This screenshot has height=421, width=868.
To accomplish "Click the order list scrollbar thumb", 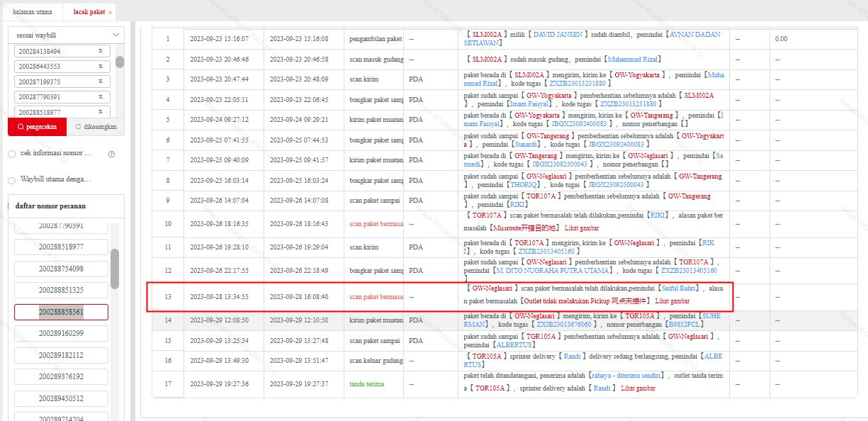I will pos(115,269).
